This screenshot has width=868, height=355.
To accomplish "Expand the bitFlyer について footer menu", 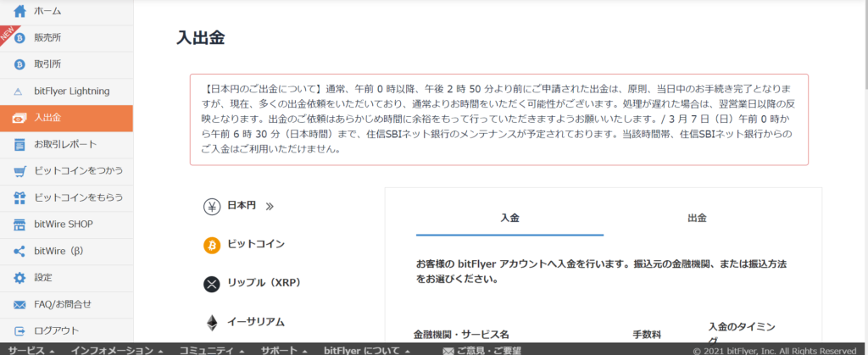I will (x=367, y=351).
